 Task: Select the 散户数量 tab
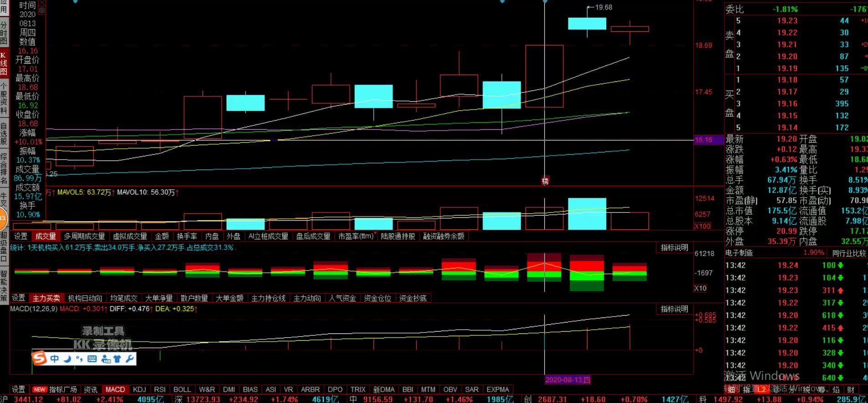pyautogui.click(x=194, y=298)
